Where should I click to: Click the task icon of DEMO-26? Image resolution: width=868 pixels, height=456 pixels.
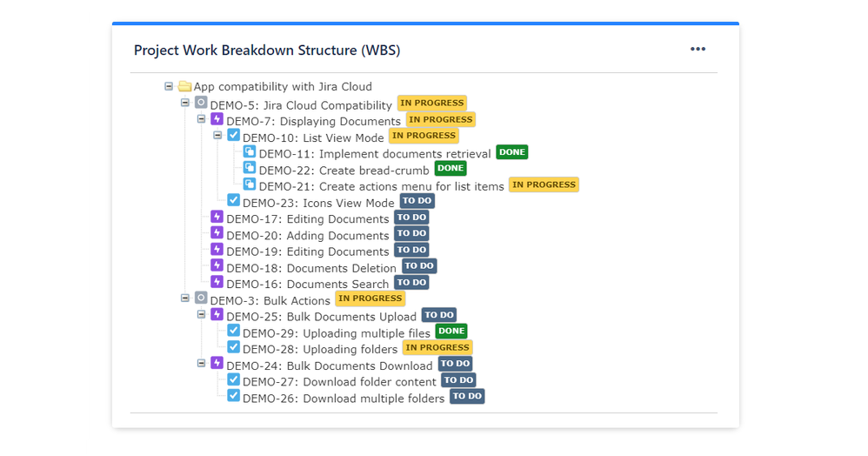[234, 396]
